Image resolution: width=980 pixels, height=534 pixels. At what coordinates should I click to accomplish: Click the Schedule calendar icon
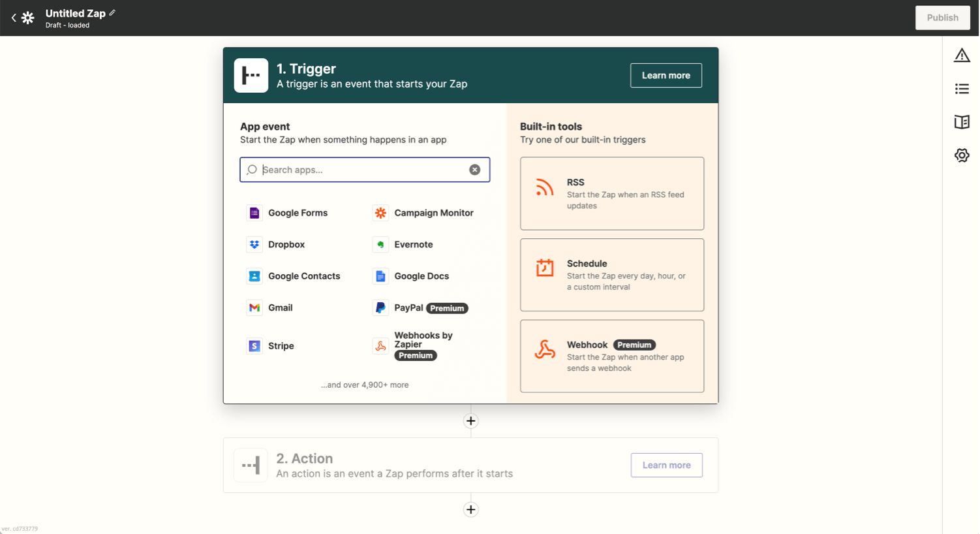[545, 268]
